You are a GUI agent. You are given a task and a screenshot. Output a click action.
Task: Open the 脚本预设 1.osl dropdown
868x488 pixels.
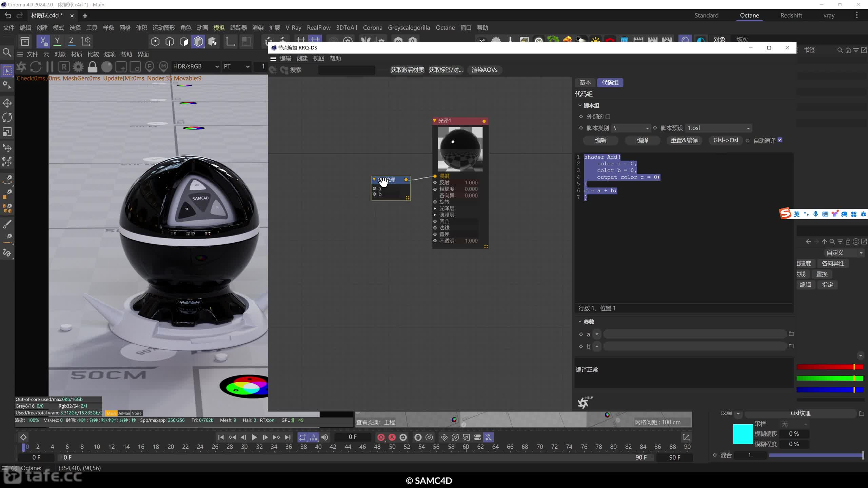click(x=718, y=128)
